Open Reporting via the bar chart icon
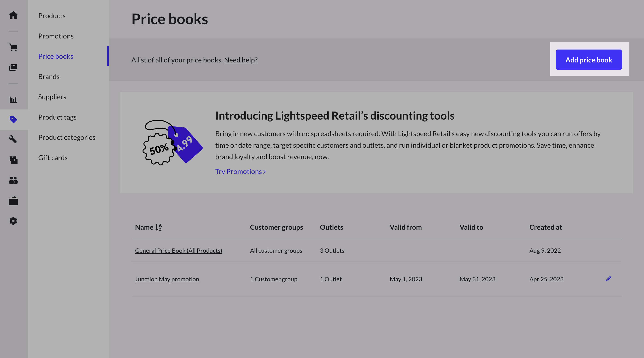Viewport: 644px width, 358px height. tap(13, 99)
